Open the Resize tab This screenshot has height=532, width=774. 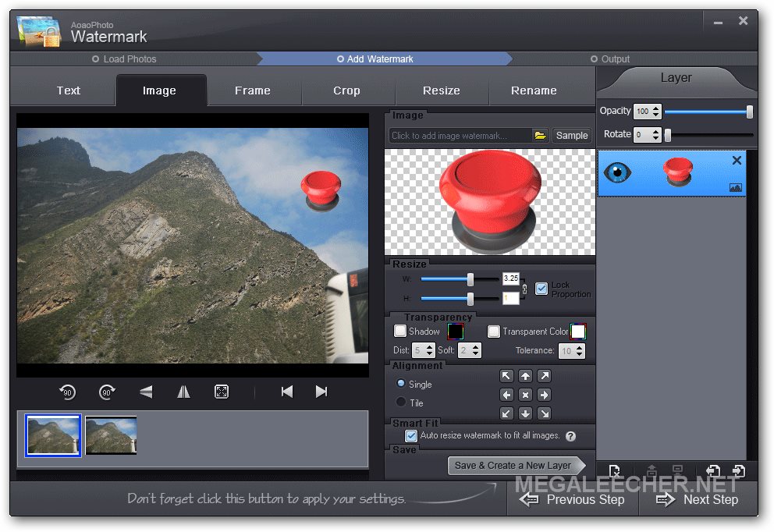pyautogui.click(x=442, y=90)
